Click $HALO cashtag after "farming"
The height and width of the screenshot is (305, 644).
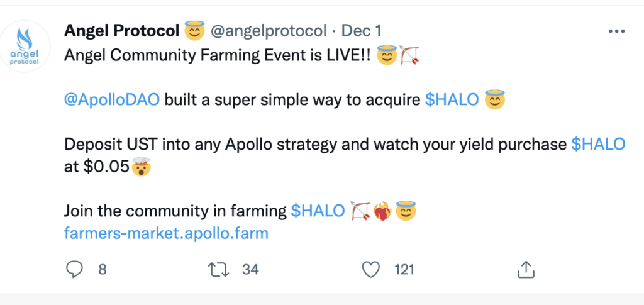(x=318, y=211)
